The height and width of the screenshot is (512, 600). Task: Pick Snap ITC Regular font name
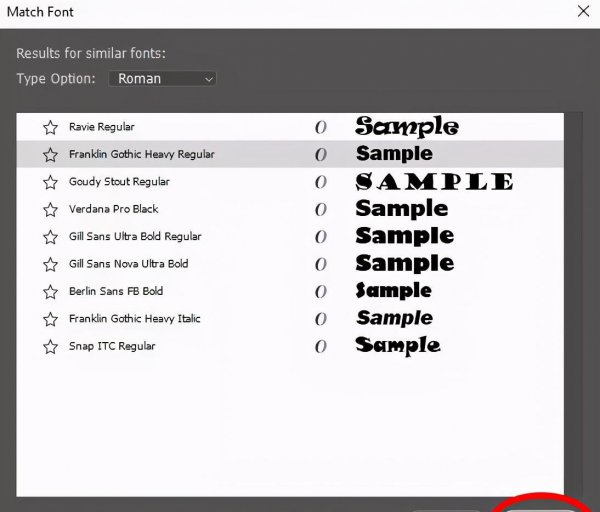pos(112,346)
